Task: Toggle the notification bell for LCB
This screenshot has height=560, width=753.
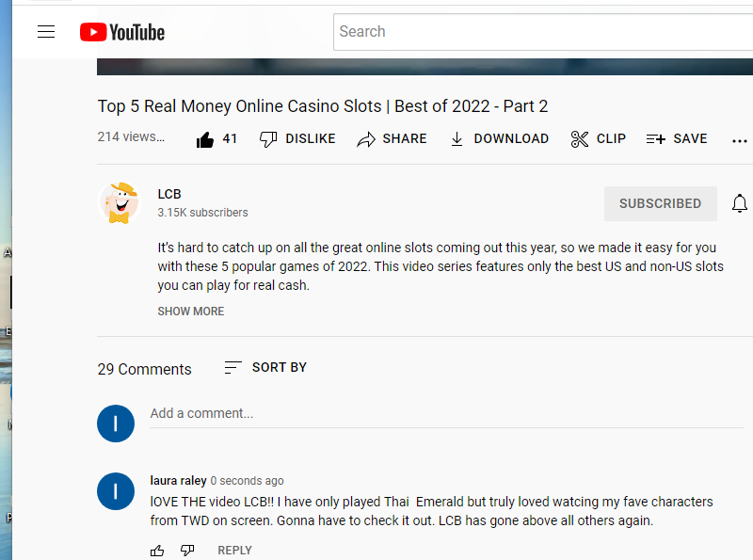Action: 740,203
